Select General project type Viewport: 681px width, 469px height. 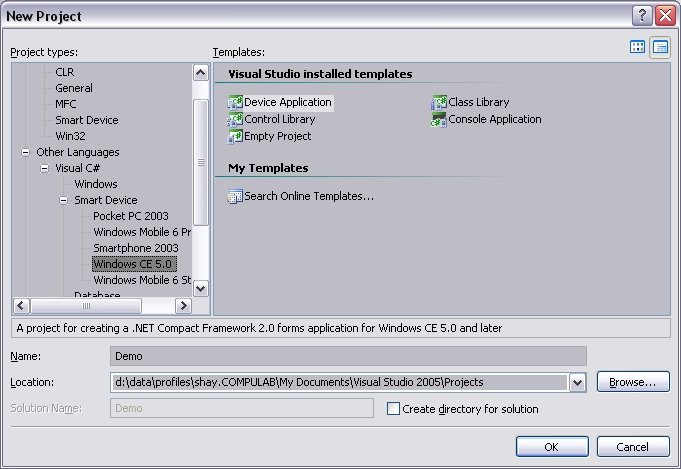[x=74, y=88]
